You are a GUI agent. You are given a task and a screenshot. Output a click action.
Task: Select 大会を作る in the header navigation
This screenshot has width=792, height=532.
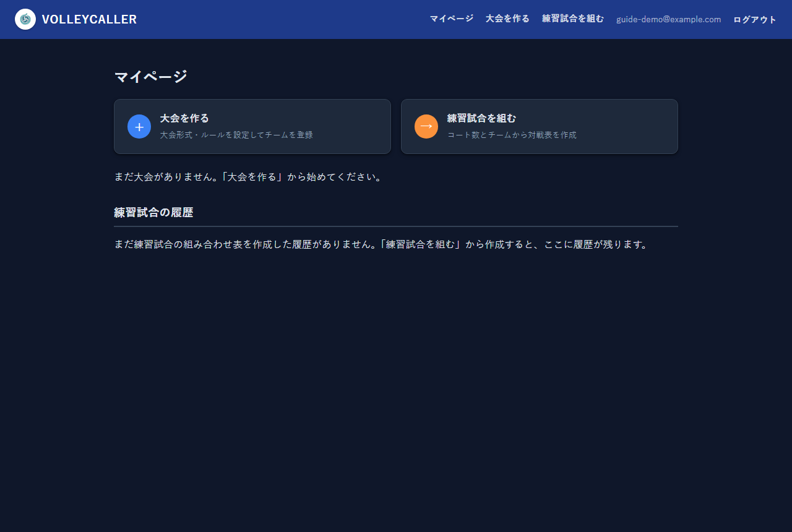(507, 19)
